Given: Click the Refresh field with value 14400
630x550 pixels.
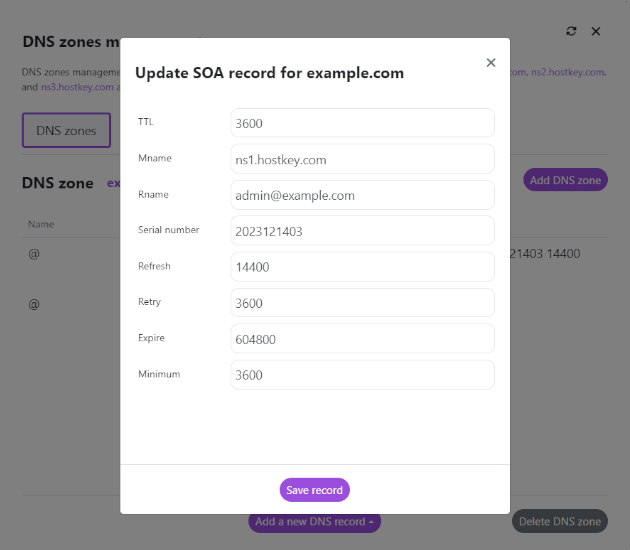Looking at the screenshot, I should (x=362, y=267).
